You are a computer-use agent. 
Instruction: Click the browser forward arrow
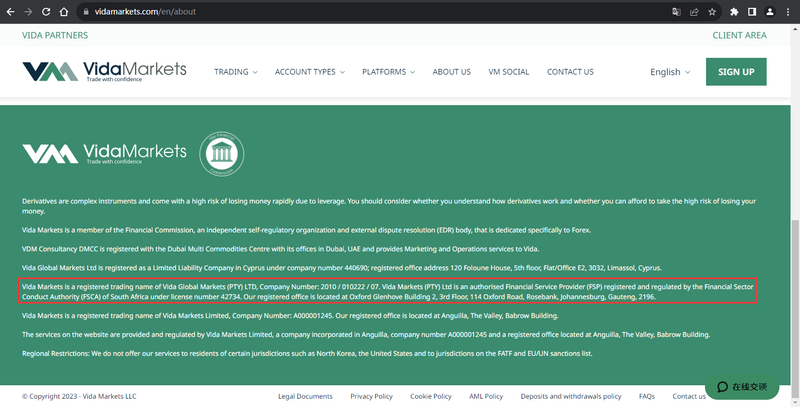click(28, 12)
